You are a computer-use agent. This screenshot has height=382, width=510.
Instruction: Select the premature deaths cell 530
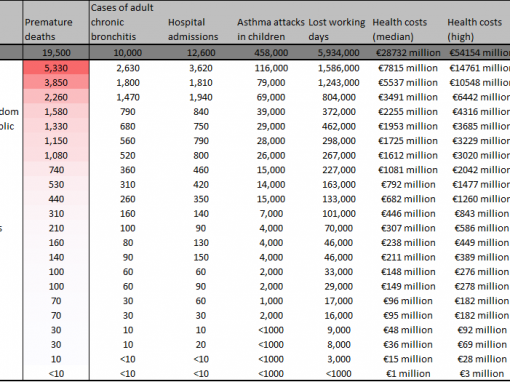point(56,184)
